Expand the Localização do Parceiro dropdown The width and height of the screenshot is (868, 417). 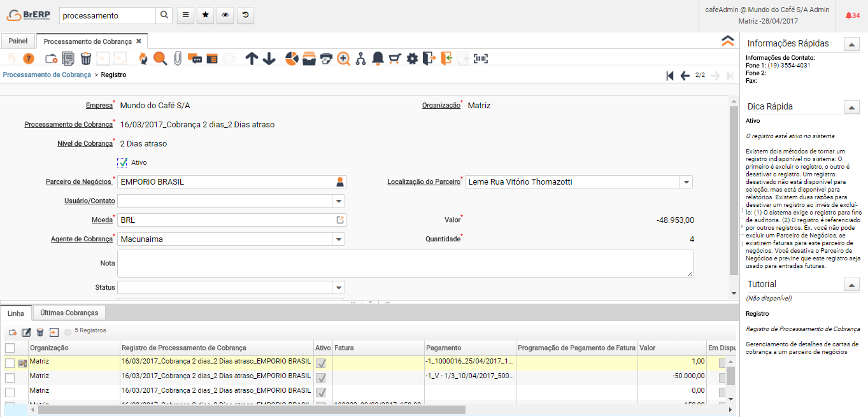pyautogui.click(x=686, y=182)
